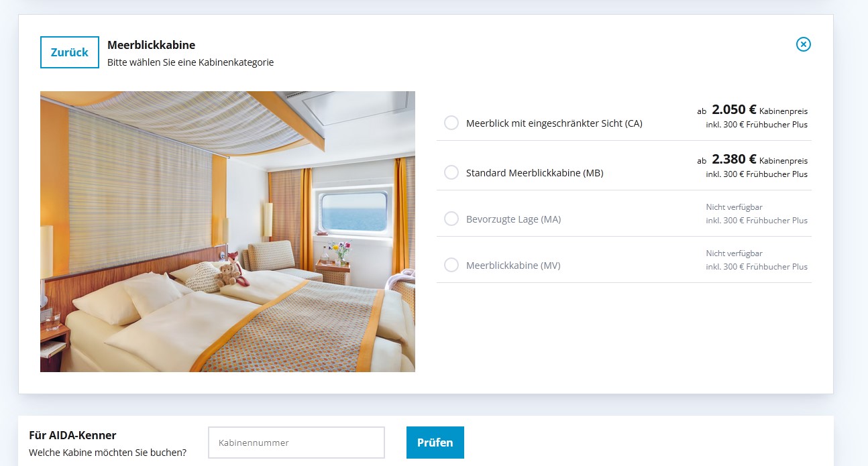Open the cabin photo with the teddy bear
This screenshot has width=868, height=466.
pos(227,231)
